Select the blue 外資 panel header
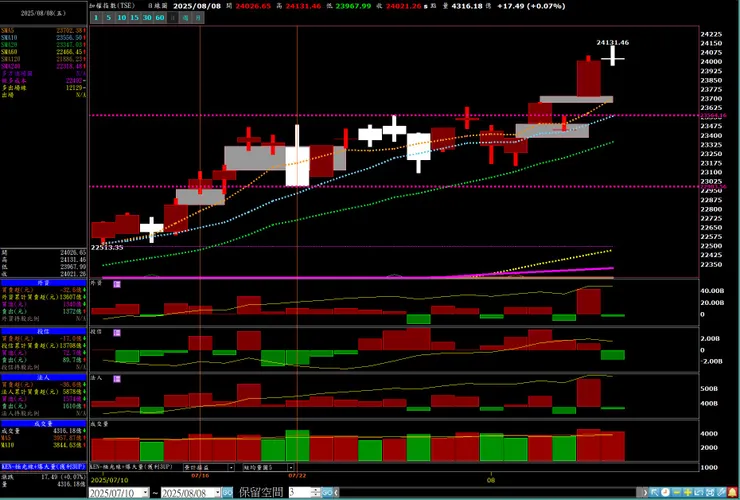Viewport: 740px width, 500px height. click(x=43, y=283)
